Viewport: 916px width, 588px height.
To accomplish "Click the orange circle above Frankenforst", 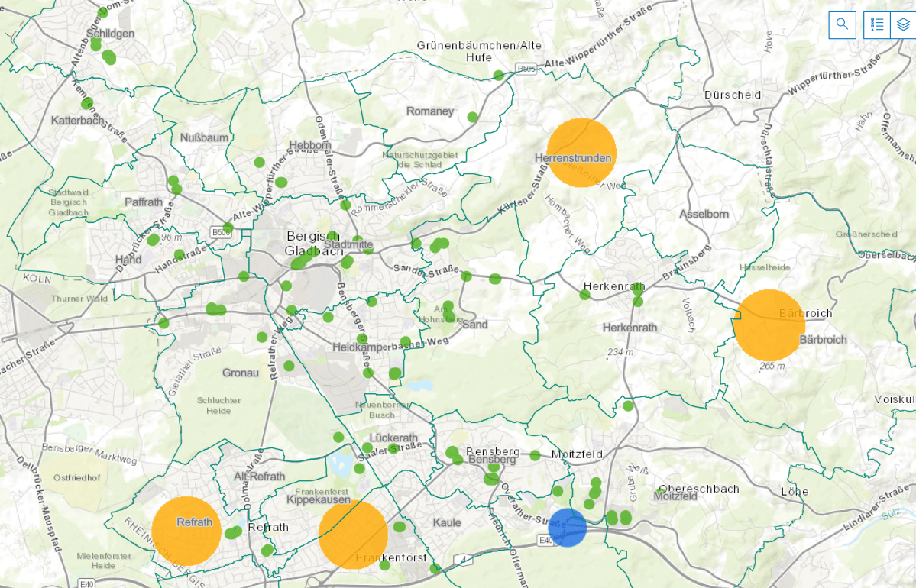I will pyautogui.click(x=353, y=535).
